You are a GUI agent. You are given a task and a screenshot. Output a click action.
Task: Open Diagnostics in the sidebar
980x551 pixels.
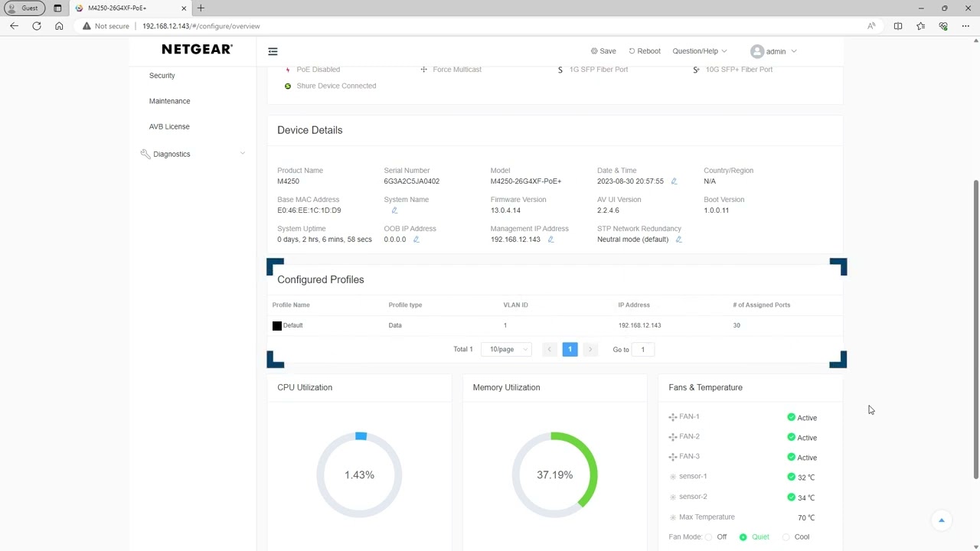[x=171, y=154]
